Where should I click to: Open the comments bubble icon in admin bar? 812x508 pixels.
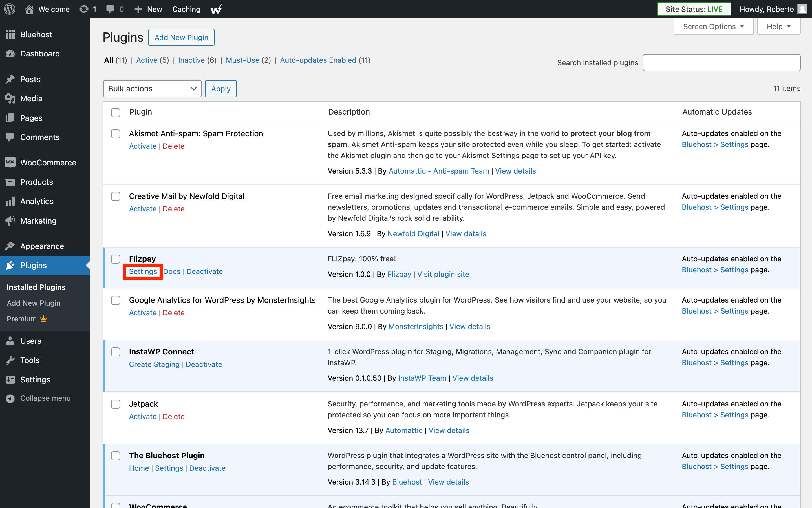point(110,9)
